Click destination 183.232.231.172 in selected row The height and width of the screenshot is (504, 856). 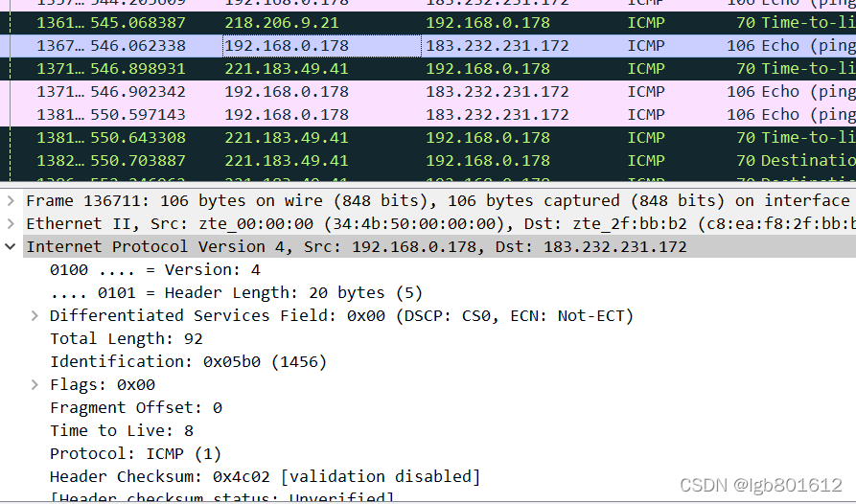pyautogui.click(x=497, y=46)
